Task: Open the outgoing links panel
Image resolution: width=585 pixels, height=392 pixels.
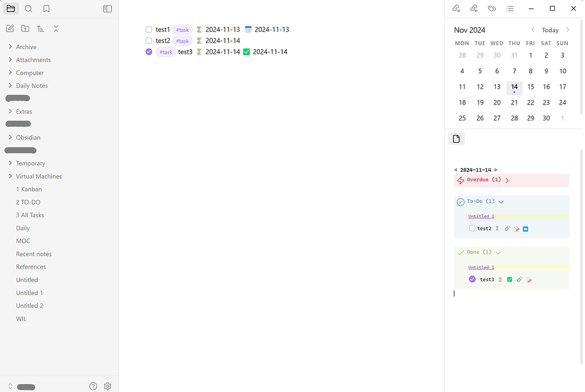Action: point(456,9)
